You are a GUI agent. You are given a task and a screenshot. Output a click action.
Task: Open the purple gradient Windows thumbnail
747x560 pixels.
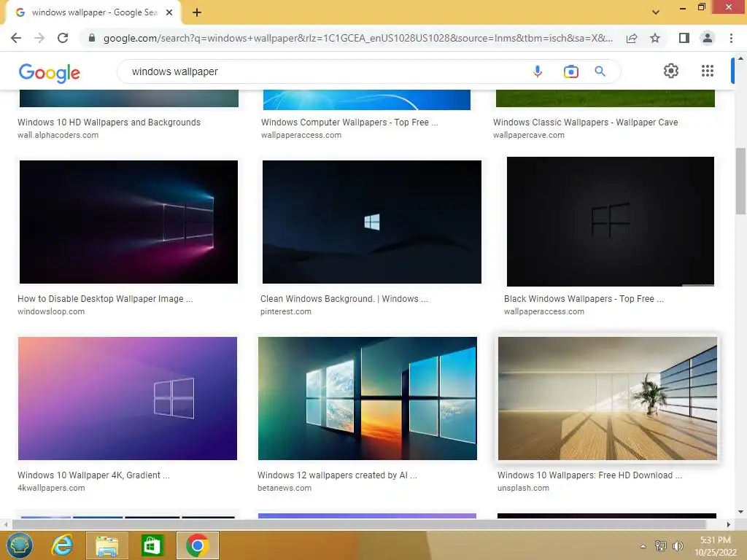coord(128,399)
